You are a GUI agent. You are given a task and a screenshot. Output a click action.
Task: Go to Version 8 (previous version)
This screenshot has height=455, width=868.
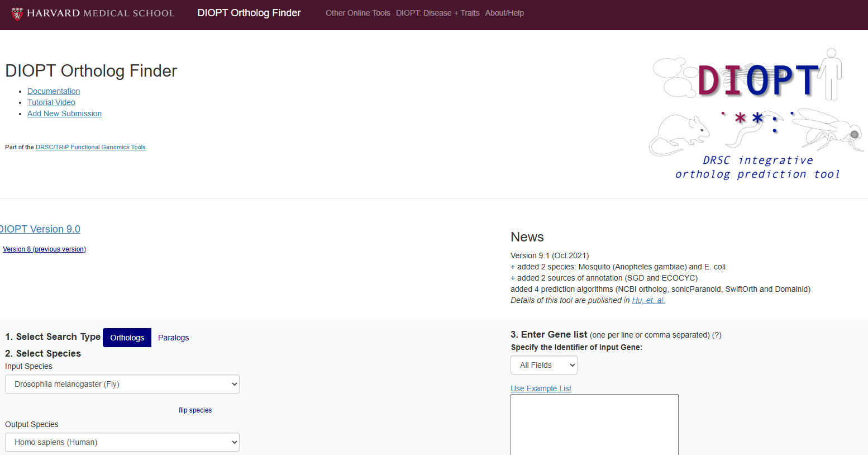(x=45, y=249)
